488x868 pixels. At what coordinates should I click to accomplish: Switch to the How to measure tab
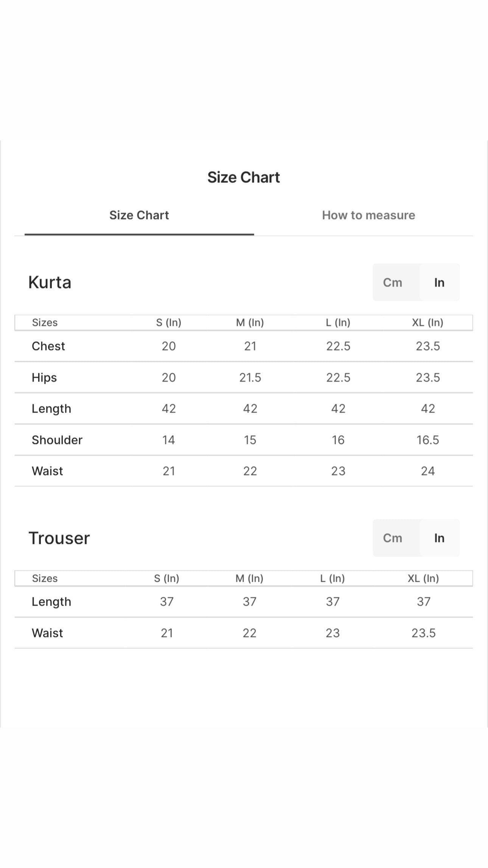point(368,215)
